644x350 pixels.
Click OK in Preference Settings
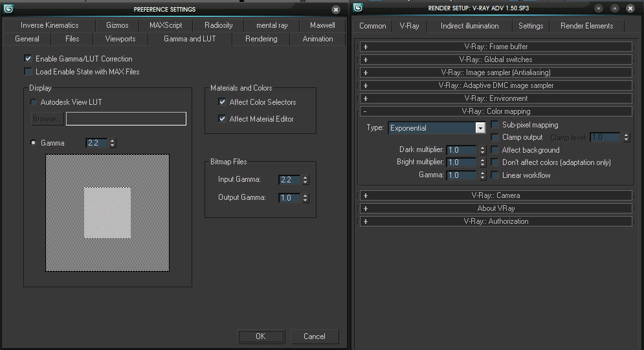click(261, 336)
